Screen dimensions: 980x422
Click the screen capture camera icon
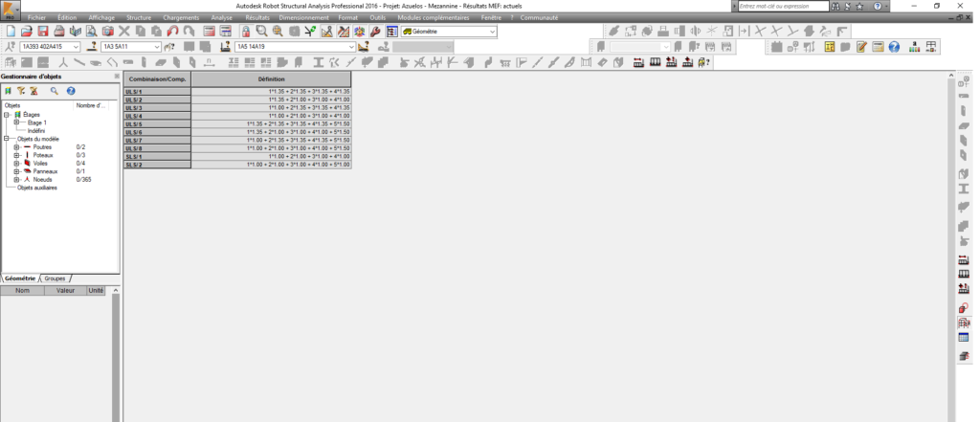coord(108,32)
